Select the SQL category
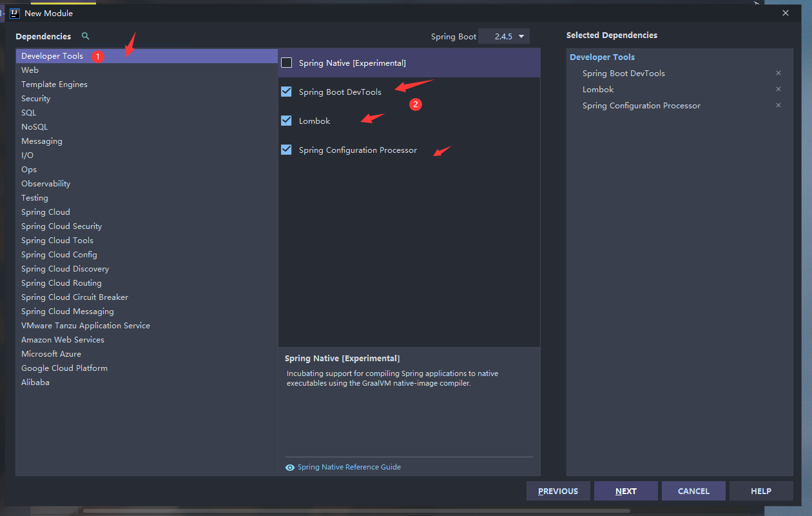The height and width of the screenshot is (516, 812). (x=147, y=113)
